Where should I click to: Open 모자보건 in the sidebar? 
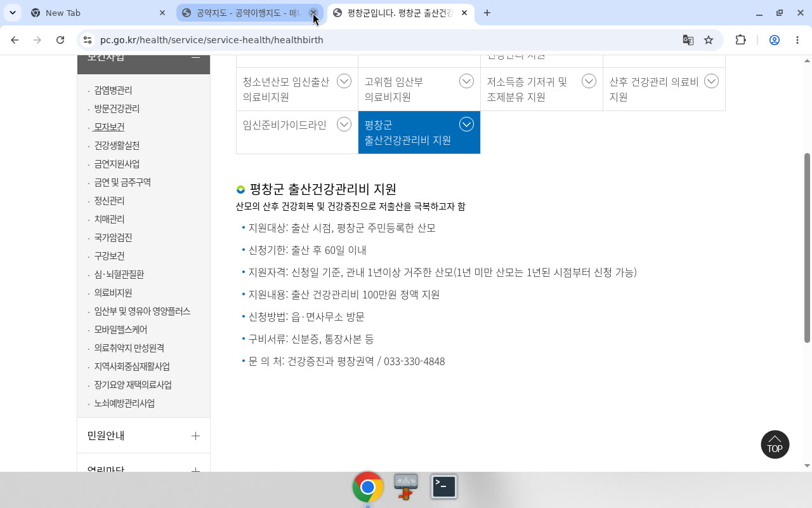pos(109,127)
